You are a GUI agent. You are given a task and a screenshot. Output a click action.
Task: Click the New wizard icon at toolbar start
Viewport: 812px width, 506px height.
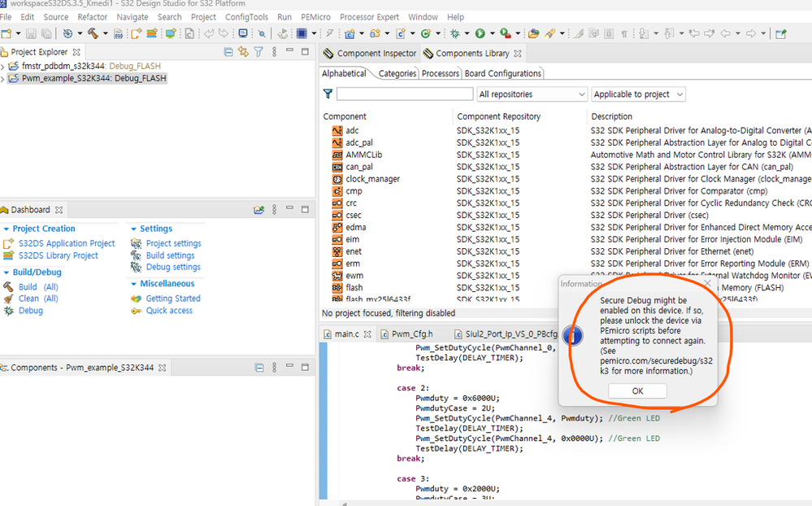[x=7, y=33]
